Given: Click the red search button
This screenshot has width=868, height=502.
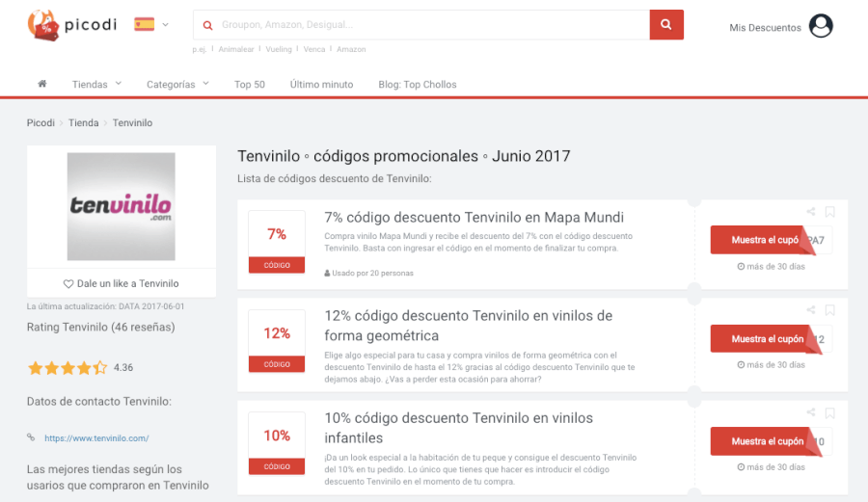Looking at the screenshot, I should coord(666,24).
